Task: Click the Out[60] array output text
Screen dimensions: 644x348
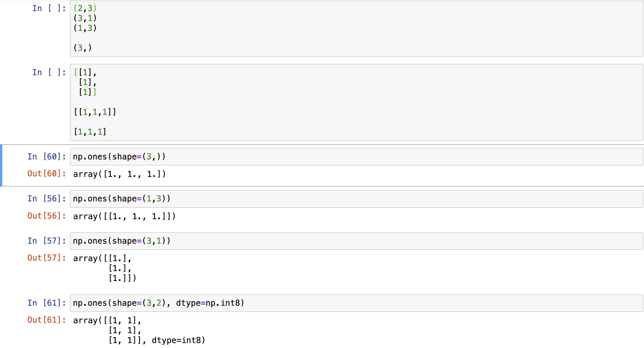Action: 119,174
